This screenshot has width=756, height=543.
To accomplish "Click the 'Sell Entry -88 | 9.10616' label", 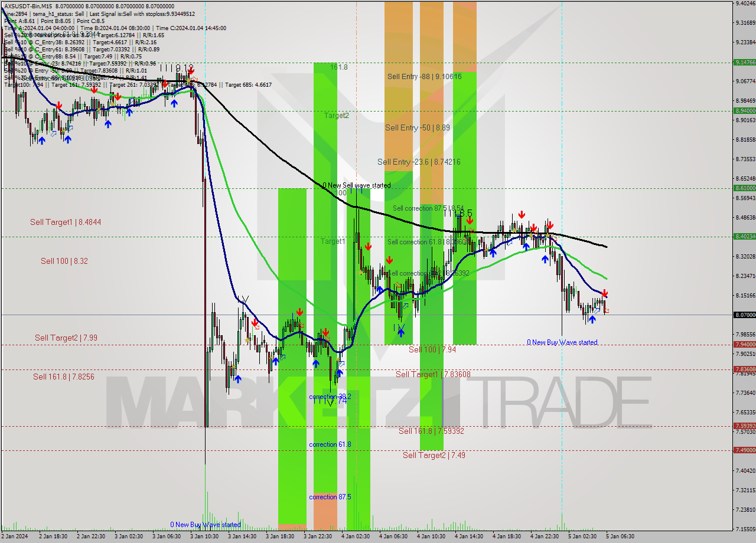I will tap(424, 76).
